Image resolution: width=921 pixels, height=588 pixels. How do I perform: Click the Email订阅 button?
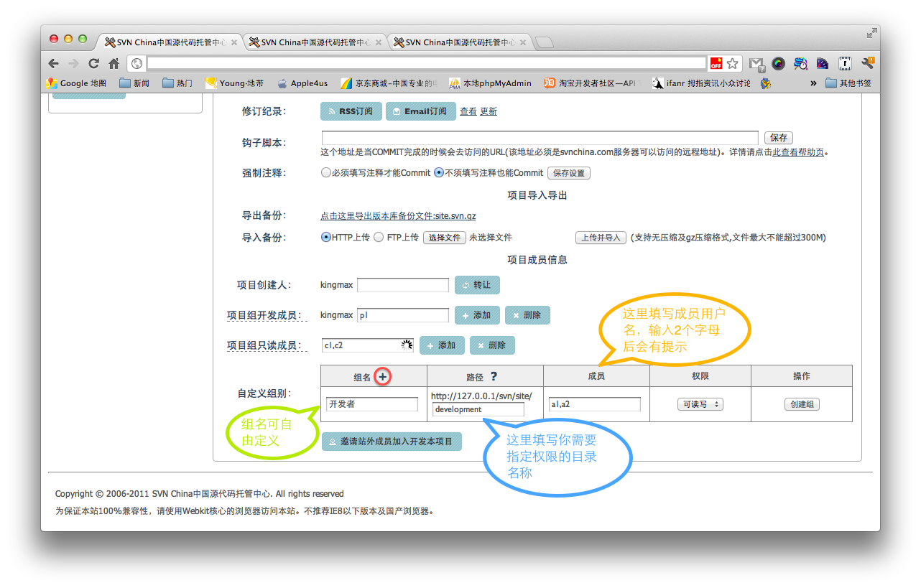pyautogui.click(x=421, y=111)
